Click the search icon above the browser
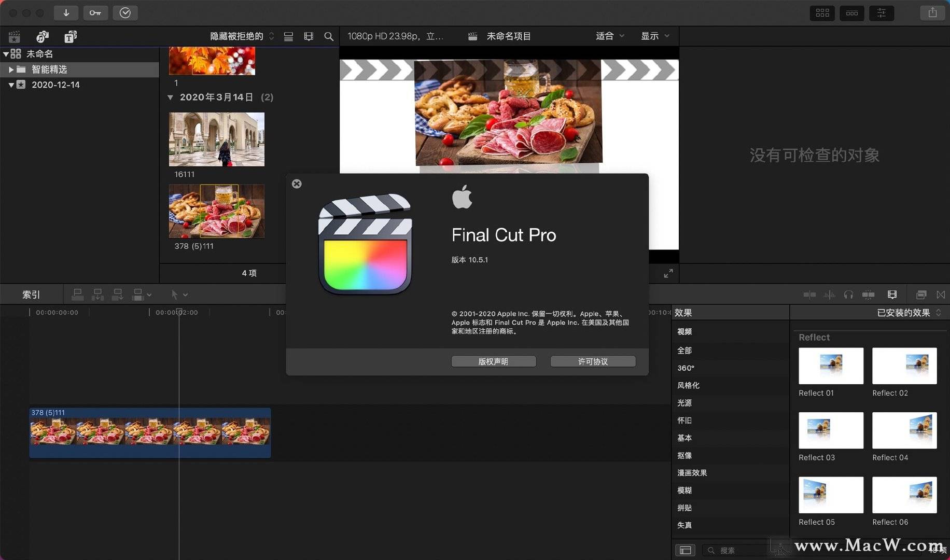The height and width of the screenshot is (560, 950). 329,36
